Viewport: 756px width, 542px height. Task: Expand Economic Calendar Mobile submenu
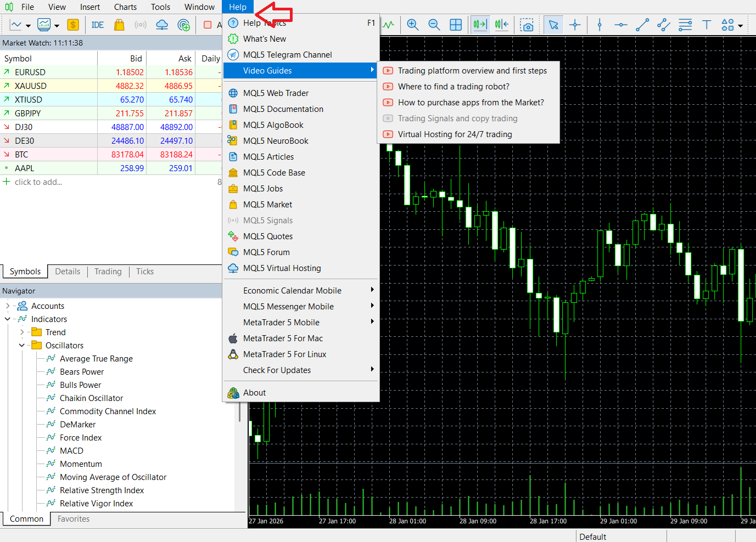pyautogui.click(x=301, y=291)
